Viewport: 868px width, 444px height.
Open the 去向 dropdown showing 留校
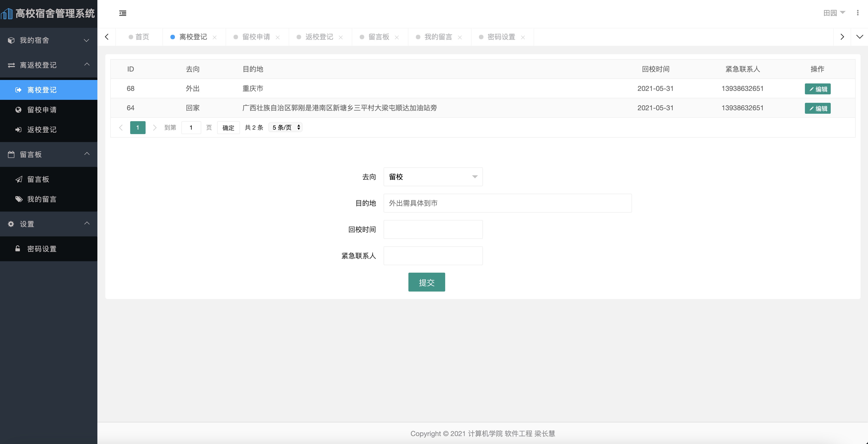pyautogui.click(x=433, y=177)
